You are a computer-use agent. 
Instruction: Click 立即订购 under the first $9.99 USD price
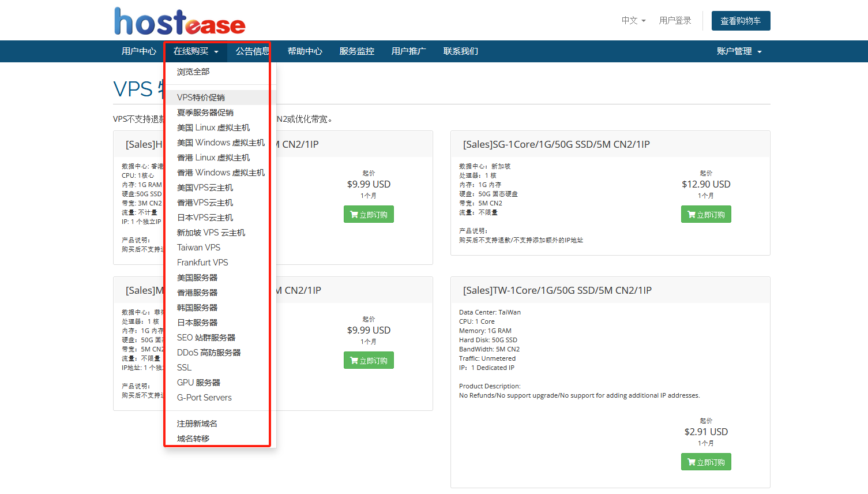coord(369,214)
